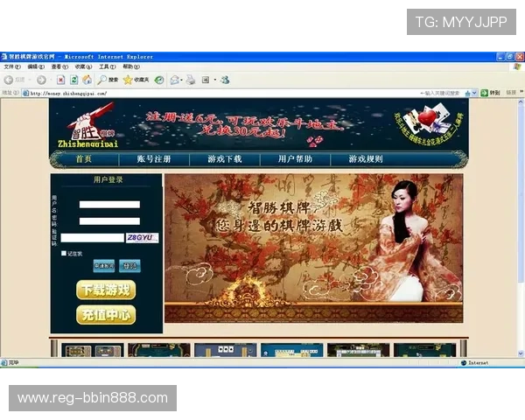525x420 pixels.
Task: Click the Messenger people icon
Action: coord(226,80)
